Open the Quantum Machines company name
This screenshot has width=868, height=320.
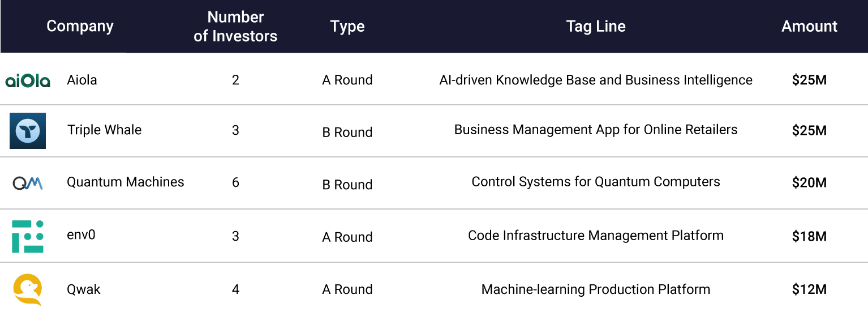click(x=126, y=182)
